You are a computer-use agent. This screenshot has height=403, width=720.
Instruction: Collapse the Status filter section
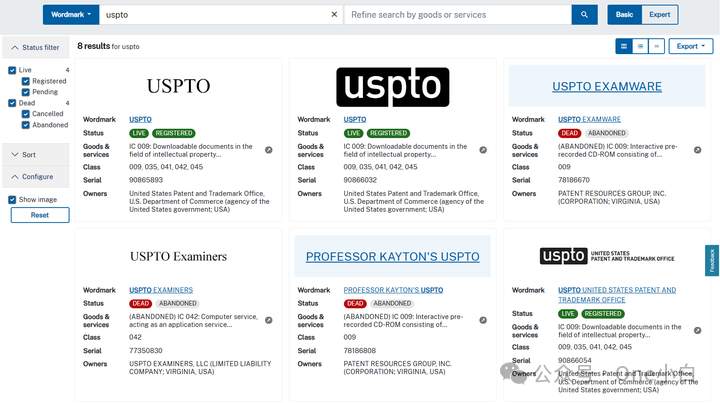point(36,47)
